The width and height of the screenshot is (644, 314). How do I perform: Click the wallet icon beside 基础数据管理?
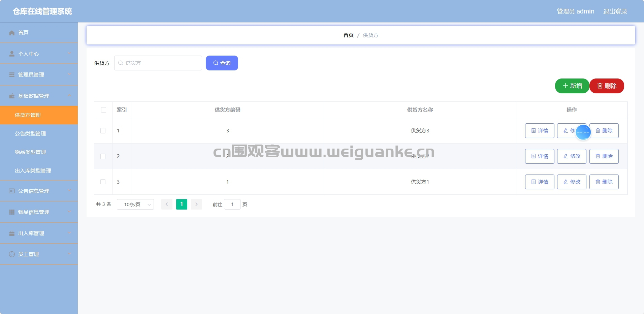pos(12,96)
